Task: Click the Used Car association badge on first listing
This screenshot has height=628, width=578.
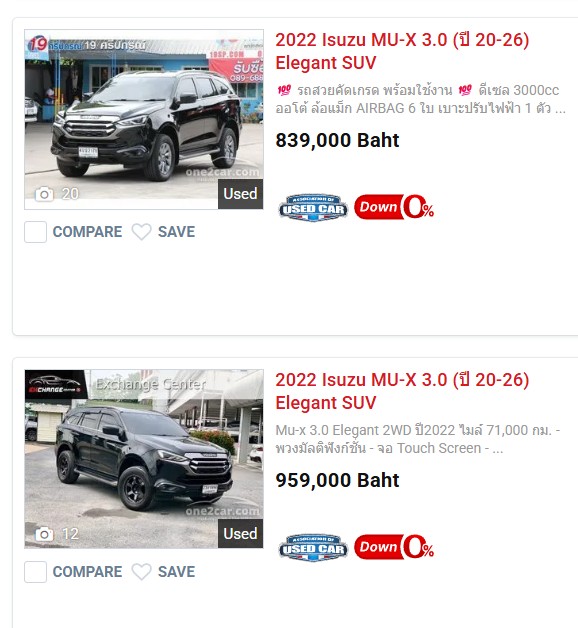Action: pos(313,207)
